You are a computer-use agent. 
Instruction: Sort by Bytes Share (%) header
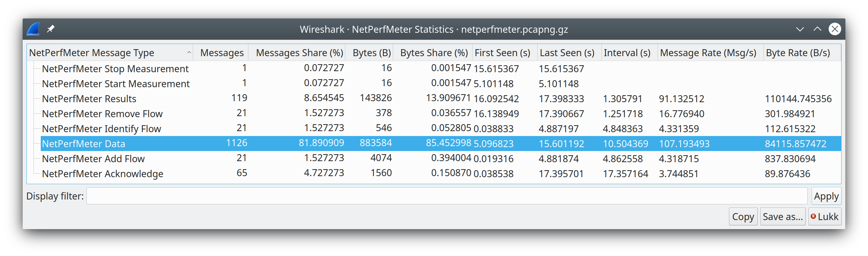coord(433,53)
